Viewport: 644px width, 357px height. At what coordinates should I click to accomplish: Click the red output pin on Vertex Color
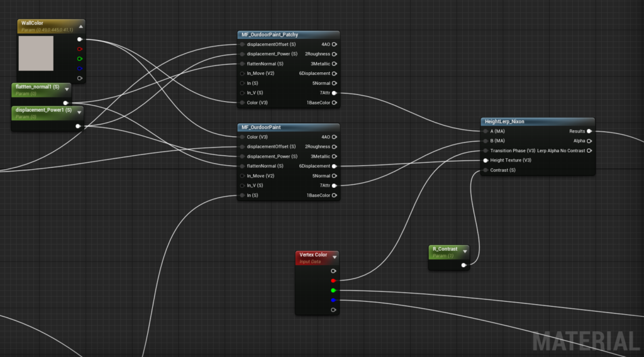(x=333, y=281)
